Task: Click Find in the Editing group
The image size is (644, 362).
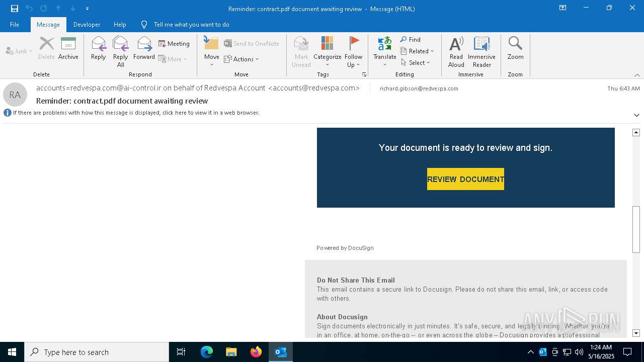Action: (411, 39)
